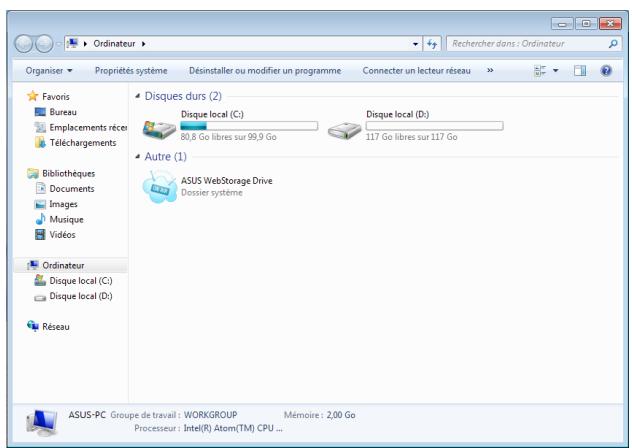Screen dimensions: 632x448
Task: Expand the arrow before Ordinateur in breadcrumb
Action: tap(85, 44)
